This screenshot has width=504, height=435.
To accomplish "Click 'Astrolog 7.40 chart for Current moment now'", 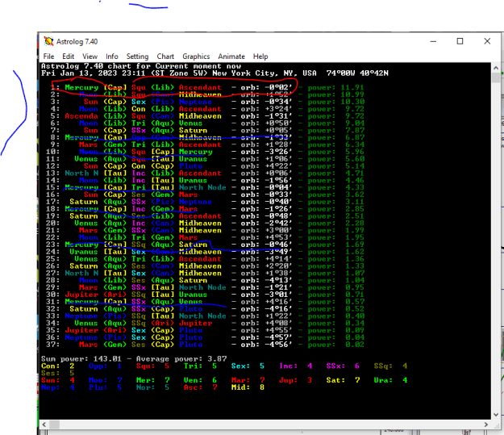I will point(141,66).
